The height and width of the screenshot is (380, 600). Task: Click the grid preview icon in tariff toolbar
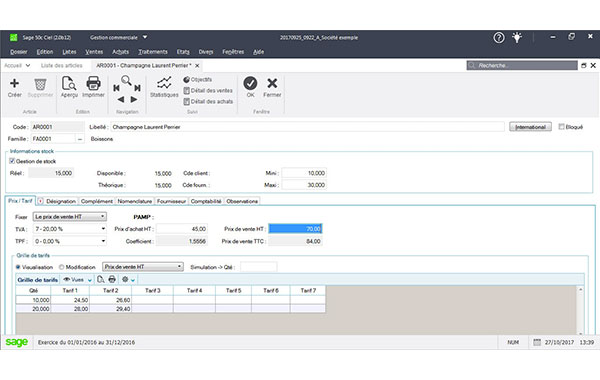[x=101, y=279]
